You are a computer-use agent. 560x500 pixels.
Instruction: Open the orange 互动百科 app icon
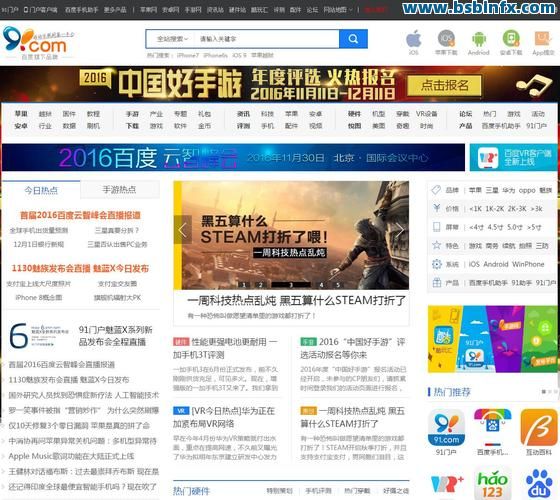pos(539,428)
